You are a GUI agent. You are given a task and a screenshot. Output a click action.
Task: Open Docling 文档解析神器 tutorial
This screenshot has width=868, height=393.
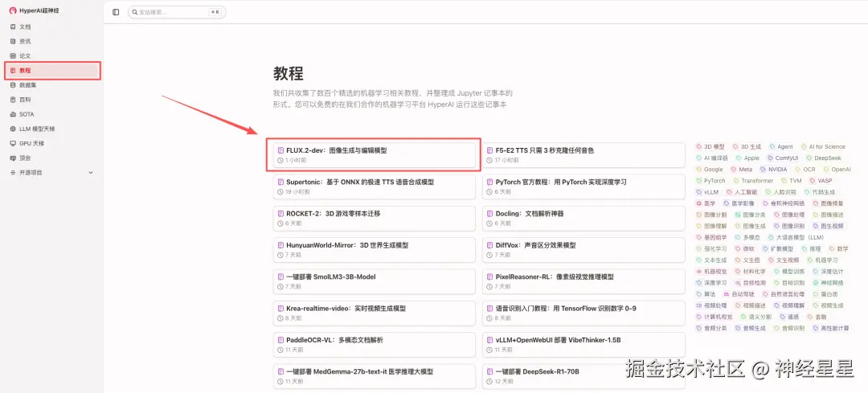(x=583, y=218)
